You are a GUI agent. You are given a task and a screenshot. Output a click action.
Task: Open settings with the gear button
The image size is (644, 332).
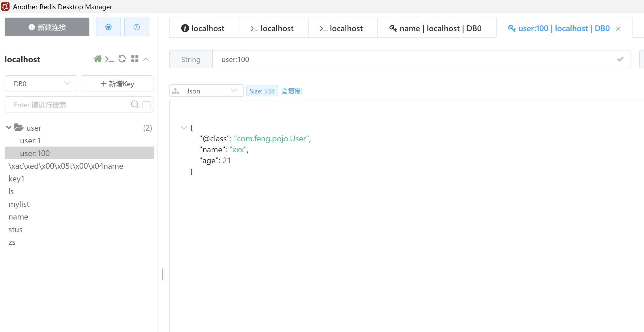tap(108, 27)
